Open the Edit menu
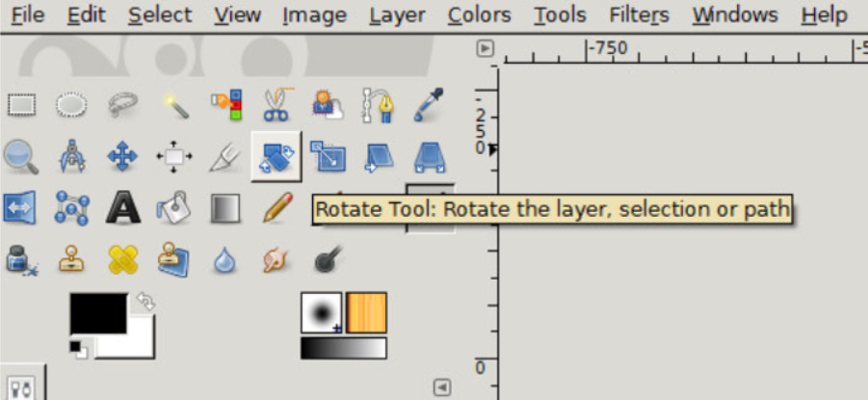Viewport: 868px width, 400px height. tap(87, 15)
